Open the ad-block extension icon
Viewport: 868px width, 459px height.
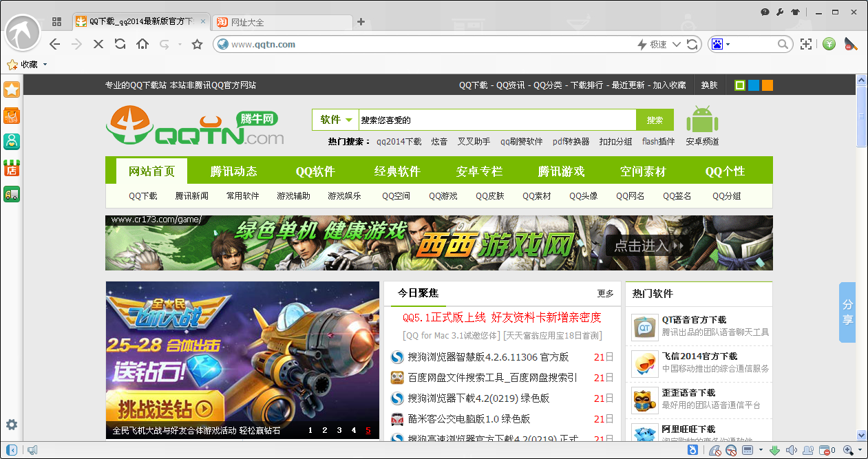pos(851,44)
